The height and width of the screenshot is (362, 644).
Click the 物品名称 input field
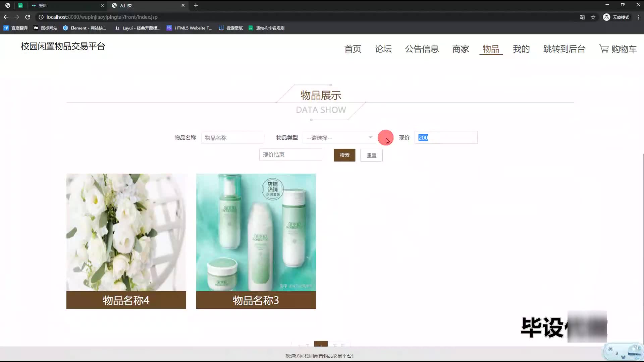(x=232, y=138)
